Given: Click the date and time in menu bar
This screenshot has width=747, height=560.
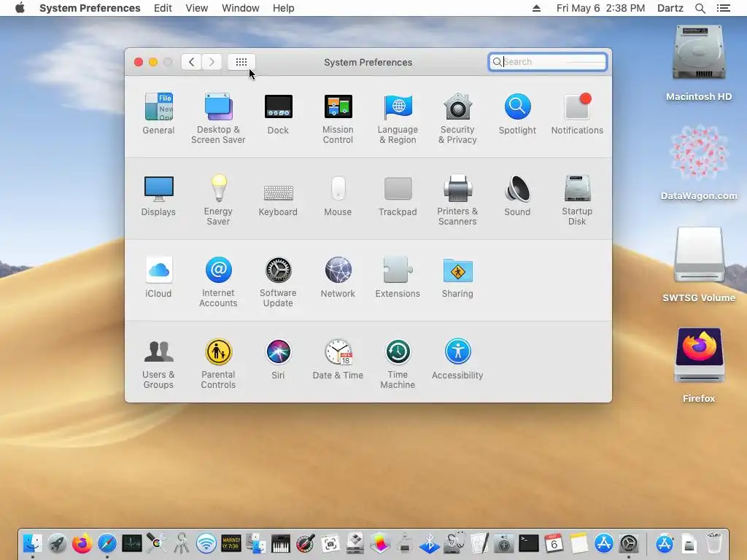Looking at the screenshot, I should click(x=600, y=8).
